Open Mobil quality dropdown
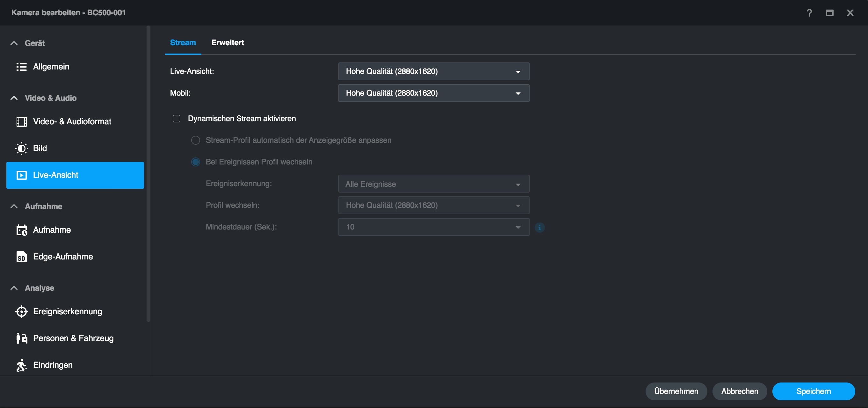 (x=433, y=93)
